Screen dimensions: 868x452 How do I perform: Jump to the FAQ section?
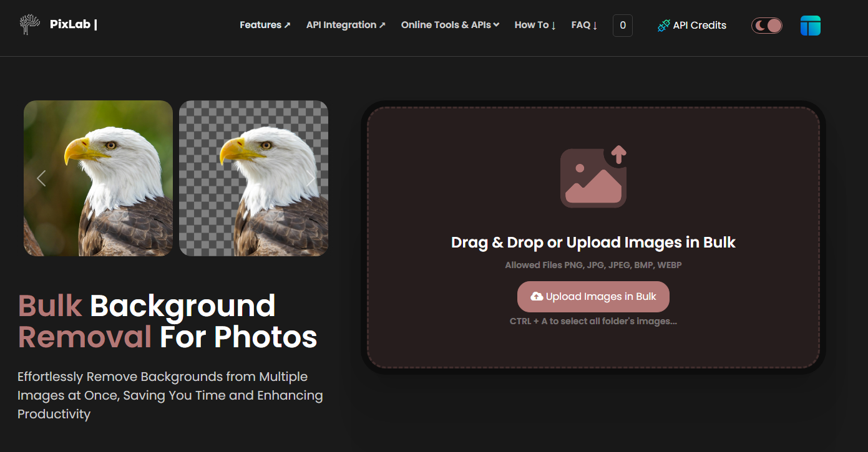585,25
